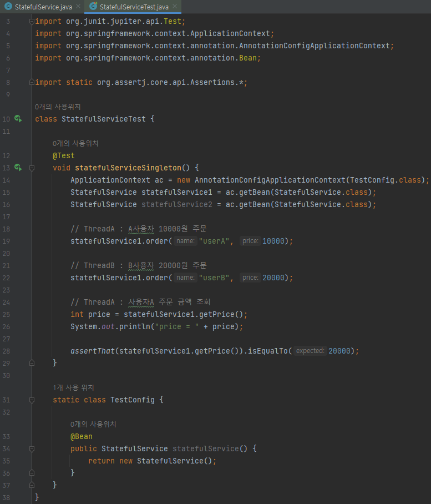This screenshot has height=504, width=431.
Task: Click the @Test annotation
Action: (x=64, y=155)
